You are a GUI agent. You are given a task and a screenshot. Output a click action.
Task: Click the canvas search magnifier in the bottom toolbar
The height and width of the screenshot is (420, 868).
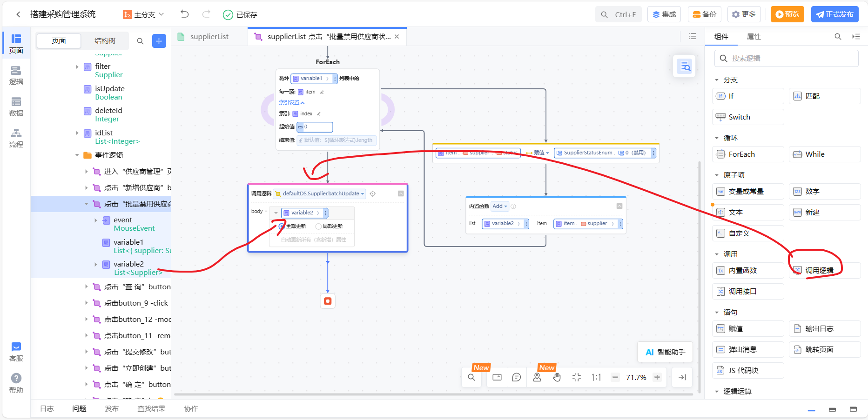(x=471, y=377)
